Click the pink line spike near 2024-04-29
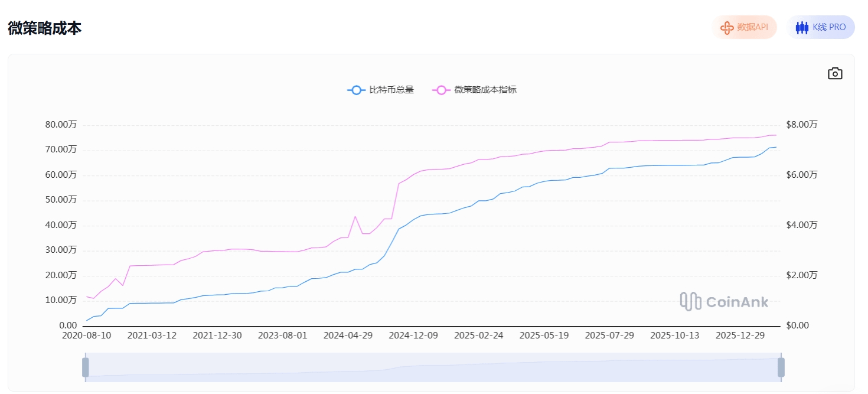The width and height of the screenshot is (868, 394). [x=355, y=217]
